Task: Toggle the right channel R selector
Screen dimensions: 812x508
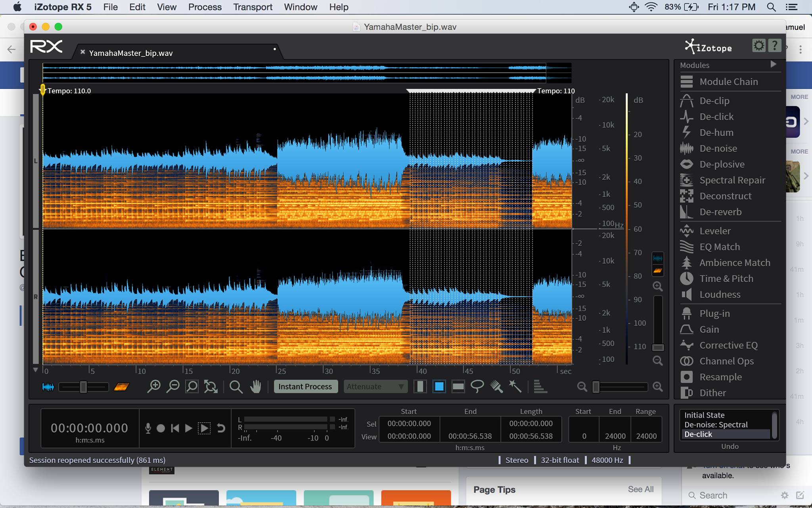Action: click(x=36, y=297)
